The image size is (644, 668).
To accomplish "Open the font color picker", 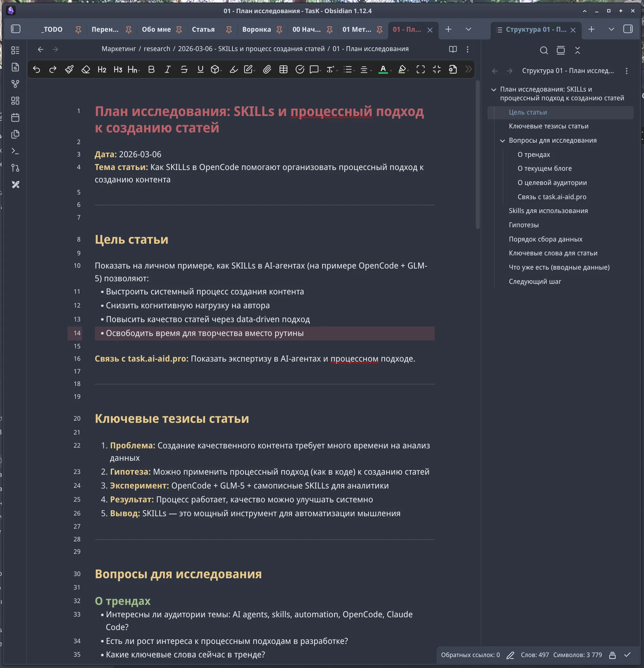I will click(383, 69).
